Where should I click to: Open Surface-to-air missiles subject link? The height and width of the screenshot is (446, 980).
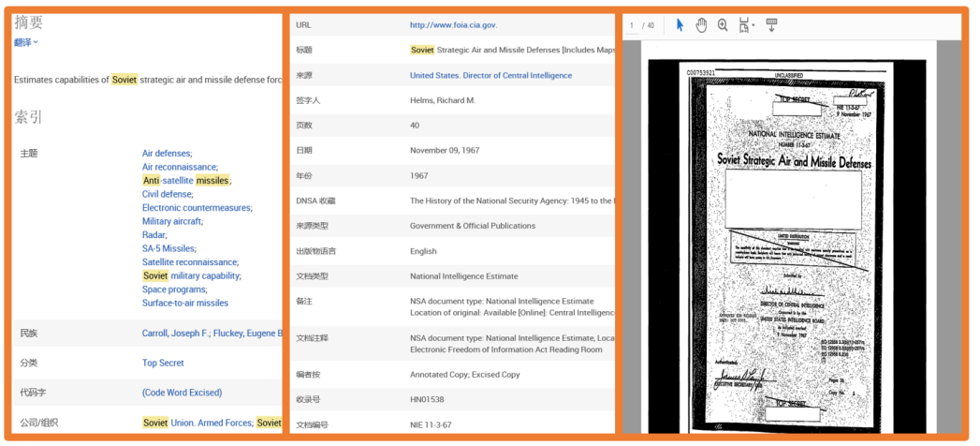pyautogui.click(x=185, y=303)
